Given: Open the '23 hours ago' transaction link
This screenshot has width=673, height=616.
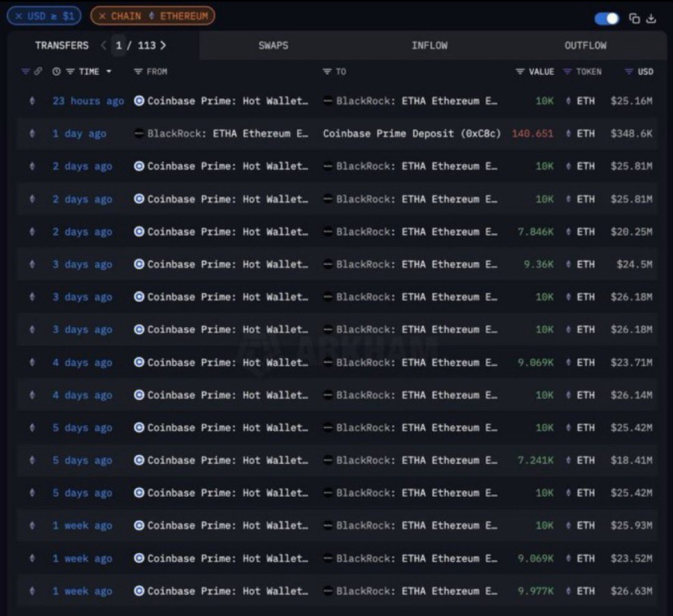Looking at the screenshot, I should pyautogui.click(x=88, y=101).
